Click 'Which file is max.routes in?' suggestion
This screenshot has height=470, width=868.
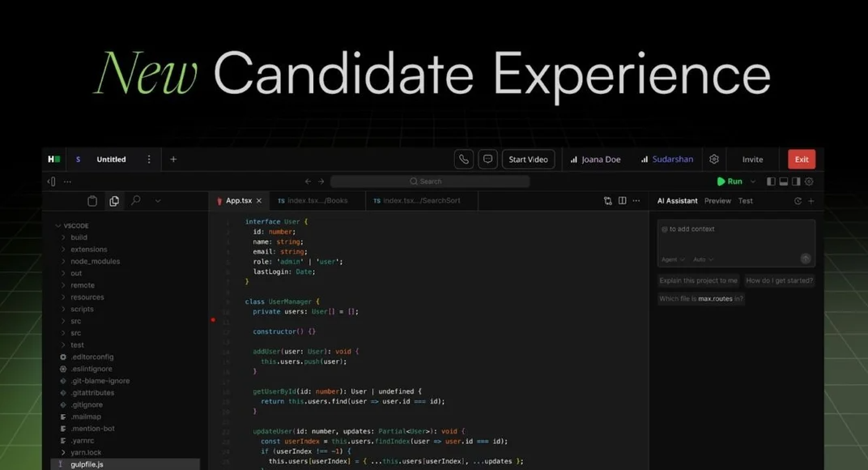point(700,299)
